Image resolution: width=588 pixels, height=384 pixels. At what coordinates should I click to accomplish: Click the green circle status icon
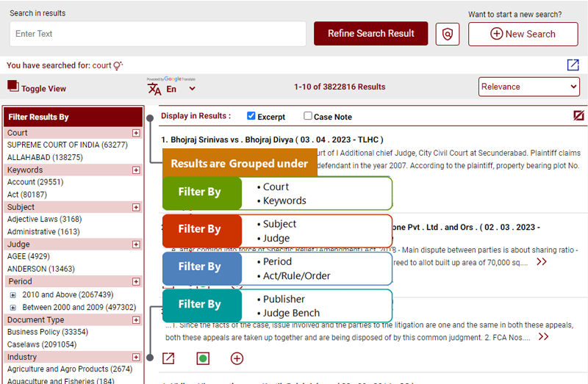(x=203, y=358)
